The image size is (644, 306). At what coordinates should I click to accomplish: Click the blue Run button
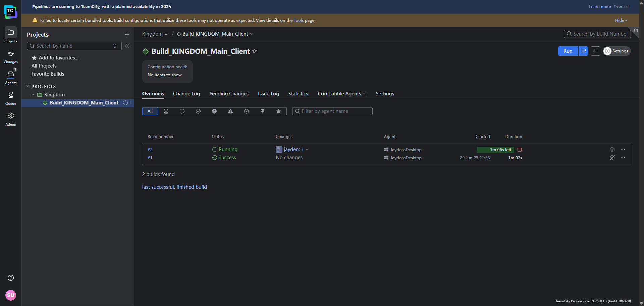point(568,51)
